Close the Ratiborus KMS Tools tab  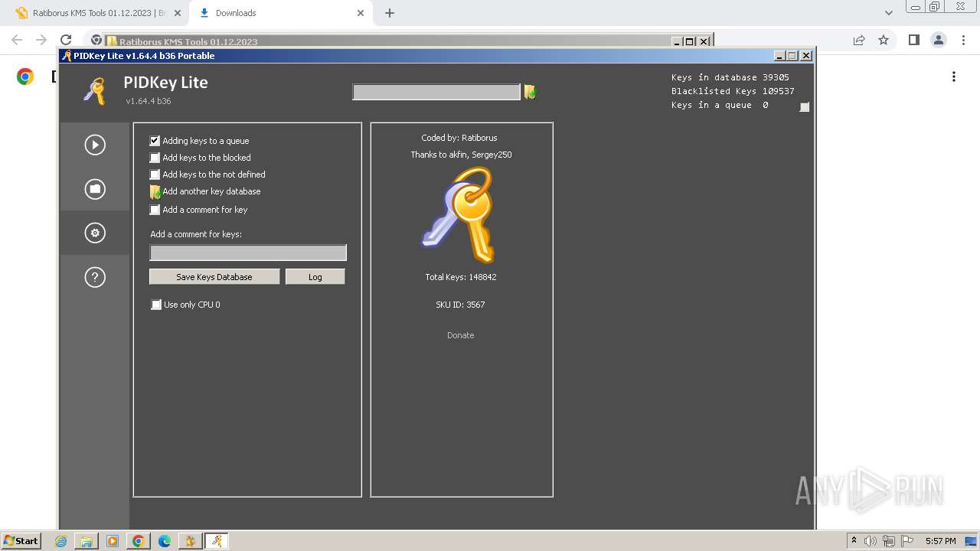pyautogui.click(x=178, y=13)
